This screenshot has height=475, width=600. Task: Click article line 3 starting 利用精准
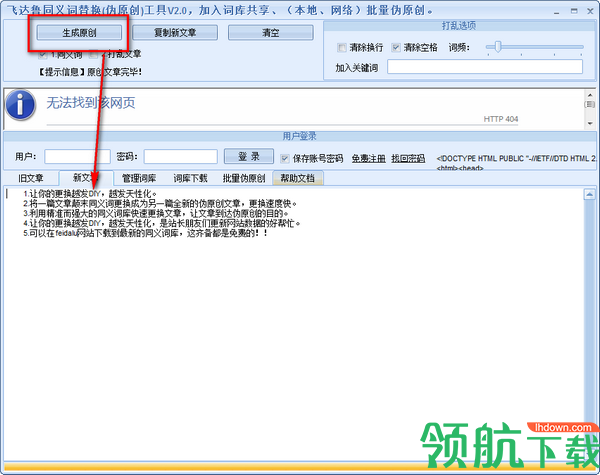[x=155, y=214]
